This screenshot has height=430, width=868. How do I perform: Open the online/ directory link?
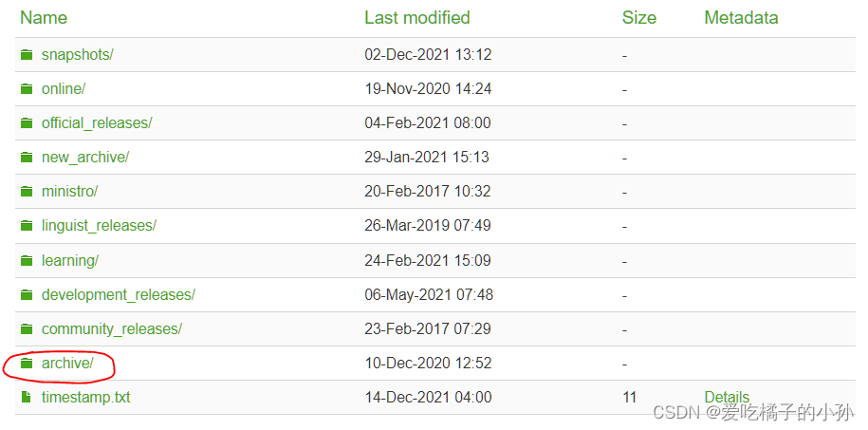coord(64,88)
